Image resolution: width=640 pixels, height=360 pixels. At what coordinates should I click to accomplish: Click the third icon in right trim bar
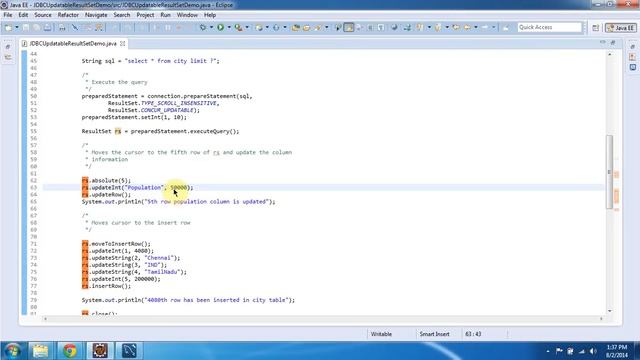click(x=633, y=67)
